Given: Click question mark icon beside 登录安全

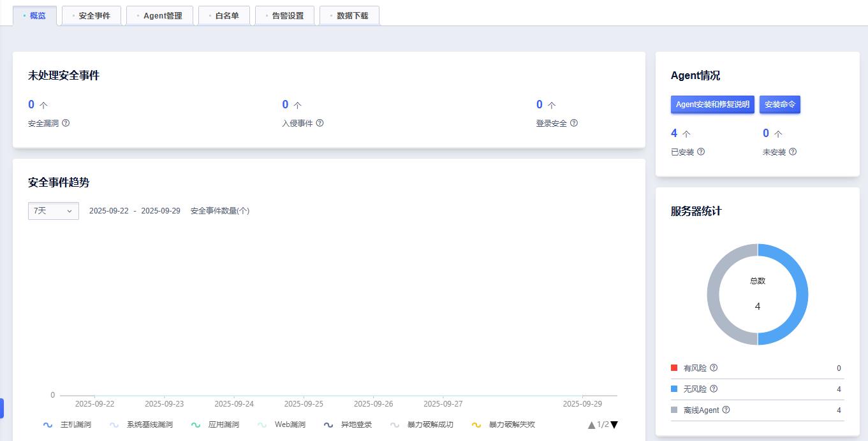Looking at the screenshot, I should click(x=574, y=123).
